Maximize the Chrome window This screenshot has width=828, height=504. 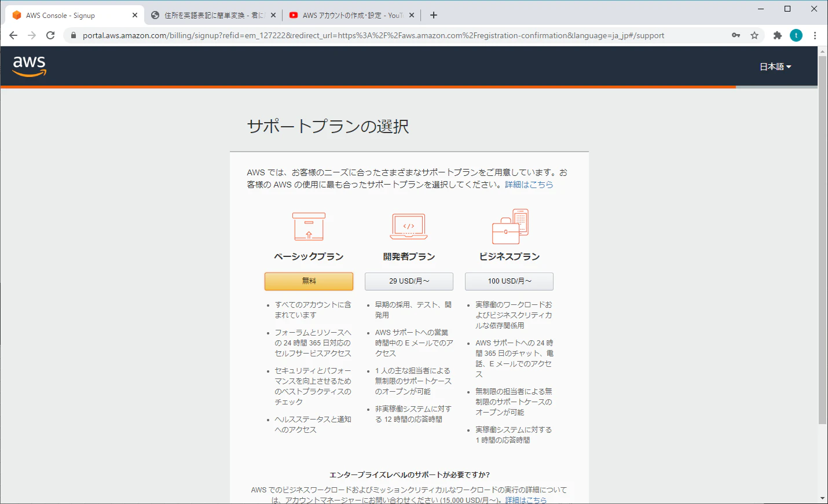pos(787,9)
